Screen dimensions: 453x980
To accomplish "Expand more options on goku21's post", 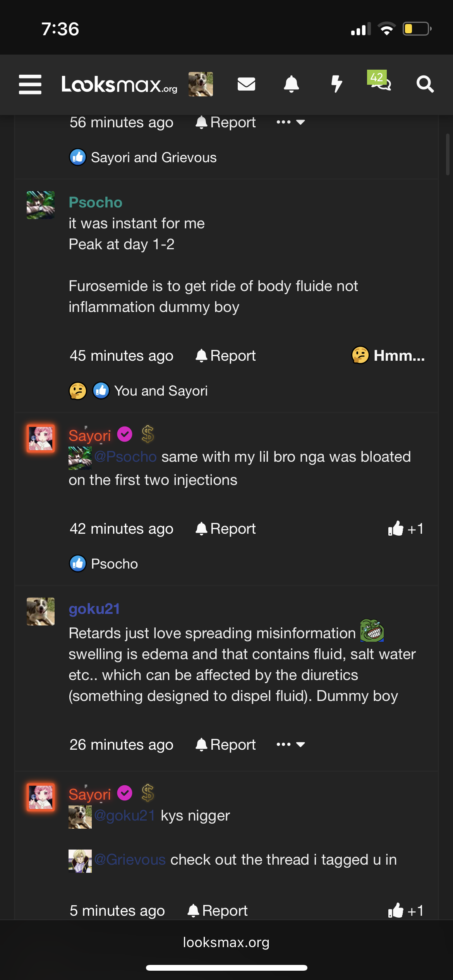I will coord(290,744).
